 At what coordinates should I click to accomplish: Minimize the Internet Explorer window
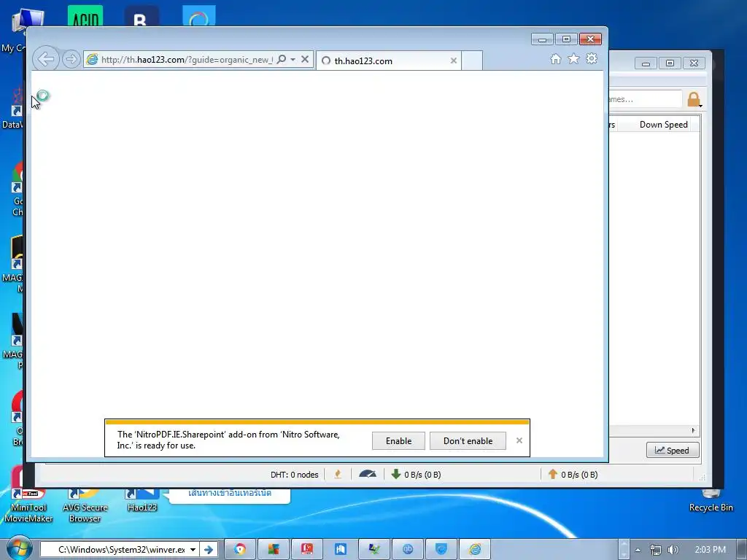pos(542,39)
